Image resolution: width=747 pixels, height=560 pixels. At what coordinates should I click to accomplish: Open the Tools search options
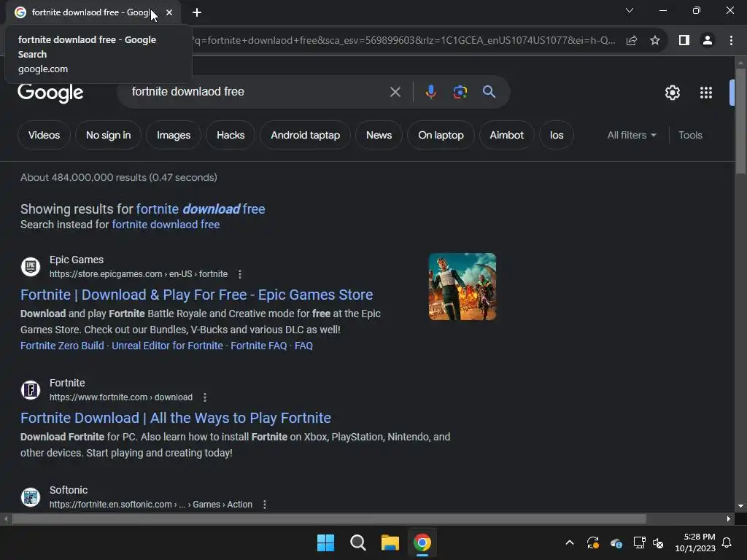pos(690,135)
